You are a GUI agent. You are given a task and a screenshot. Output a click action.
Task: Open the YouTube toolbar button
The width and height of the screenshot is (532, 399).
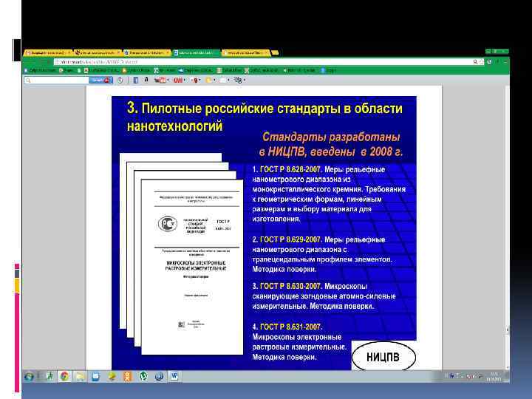(160, 80)
